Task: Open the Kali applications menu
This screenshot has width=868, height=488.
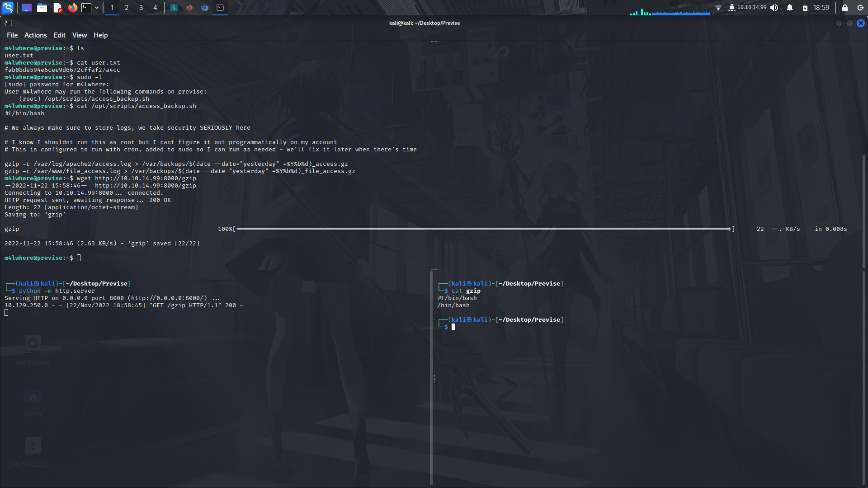Action: click(7, 7)
